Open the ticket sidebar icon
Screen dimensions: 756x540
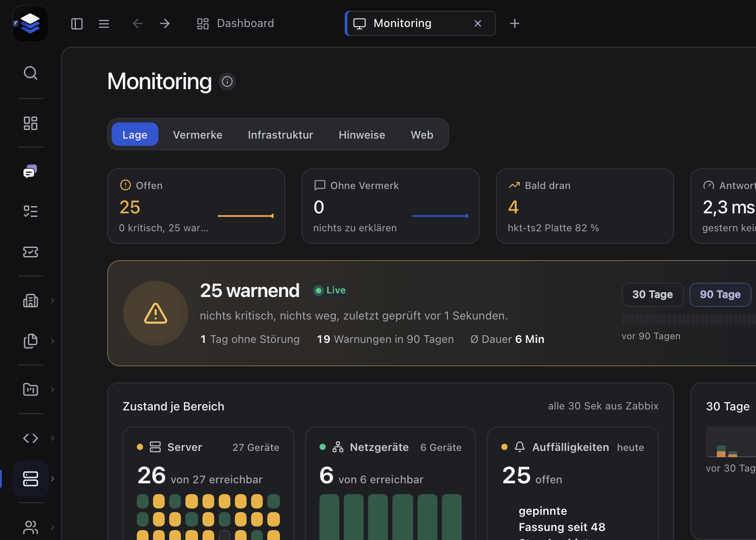click(31, 252)
